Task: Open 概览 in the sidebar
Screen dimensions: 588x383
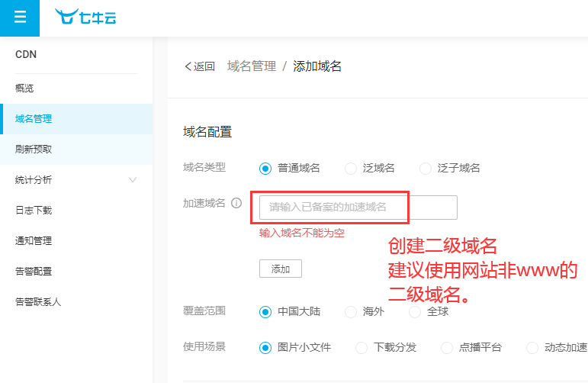Action: [x=24, y=89]
